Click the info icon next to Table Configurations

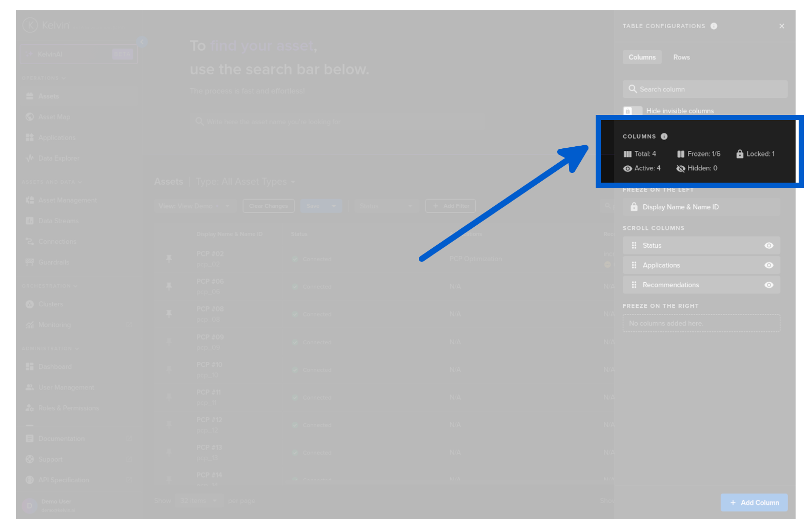(714, 26)
